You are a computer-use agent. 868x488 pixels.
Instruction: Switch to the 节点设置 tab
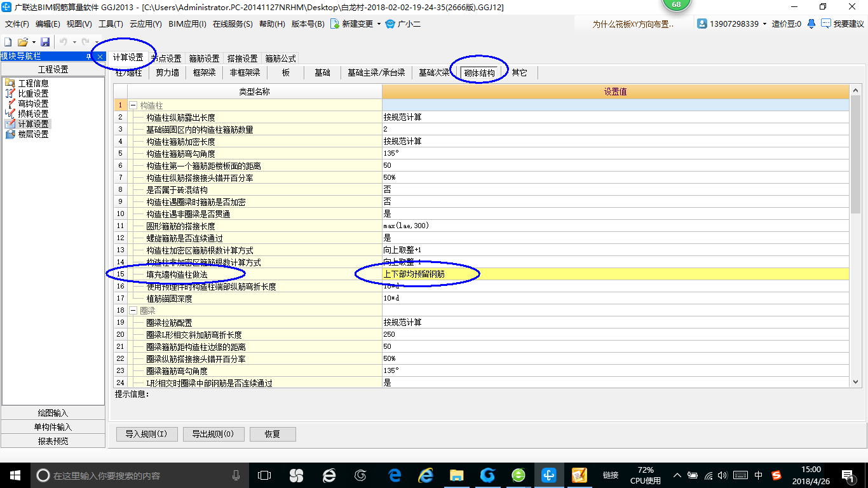click(x=166, y=58)
